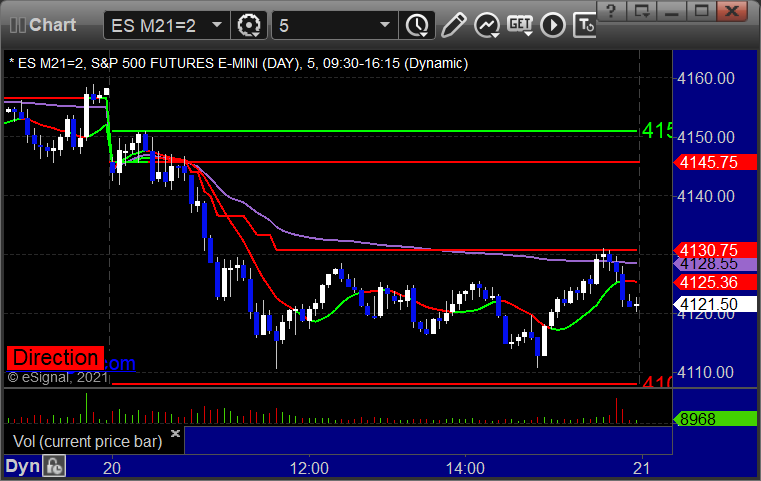Open the chart settings gear icon
Image resolution: width=761 pixels, height=481 pixels.
click(x=248, y=25)
